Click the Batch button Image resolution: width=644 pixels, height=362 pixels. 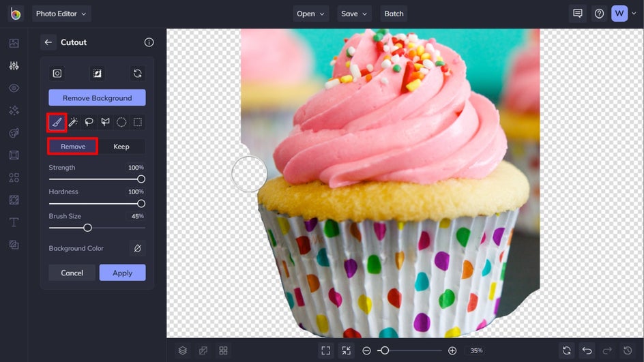[394, 14]
